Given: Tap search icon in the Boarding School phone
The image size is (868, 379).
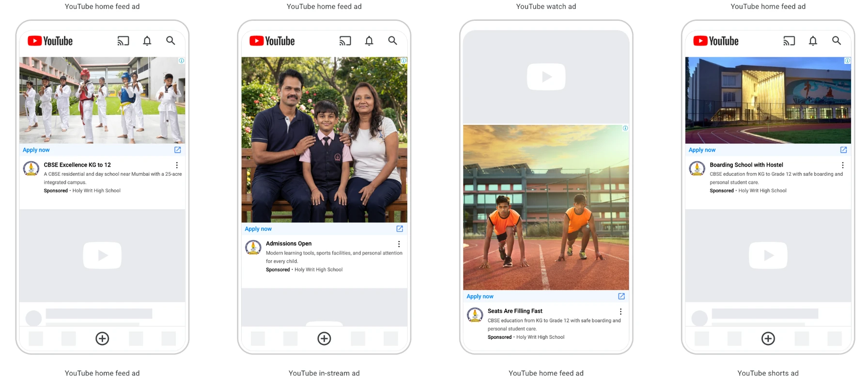Looking at the screenshot, I should pyautogui.click(x=837, y=41).
